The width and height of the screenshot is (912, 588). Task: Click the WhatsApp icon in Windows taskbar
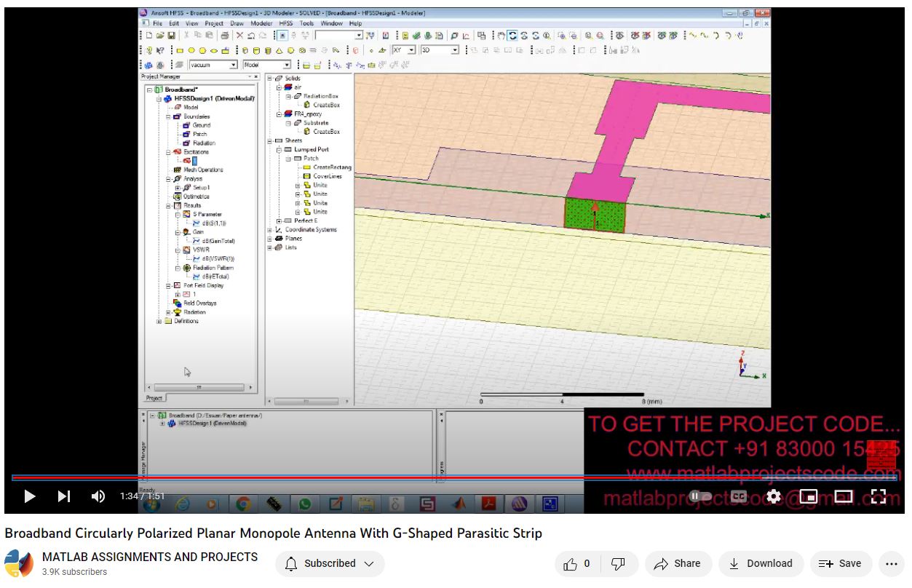coord(304,503)
